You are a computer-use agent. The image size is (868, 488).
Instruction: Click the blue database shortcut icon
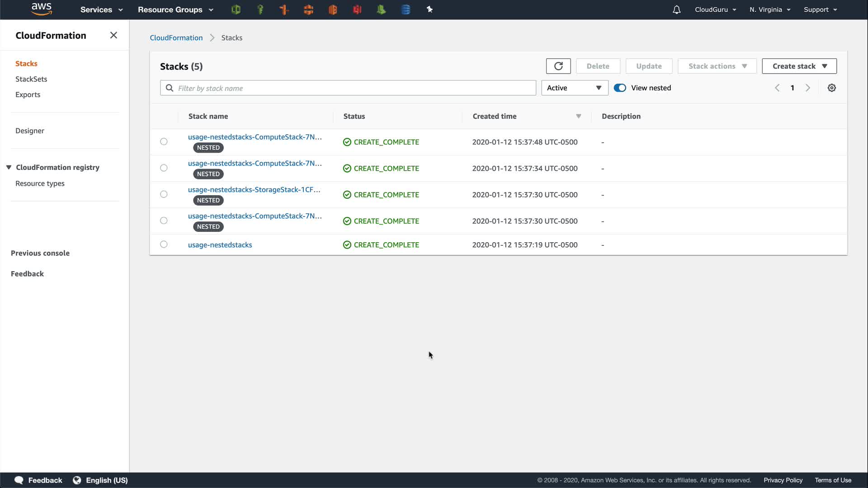406,9
